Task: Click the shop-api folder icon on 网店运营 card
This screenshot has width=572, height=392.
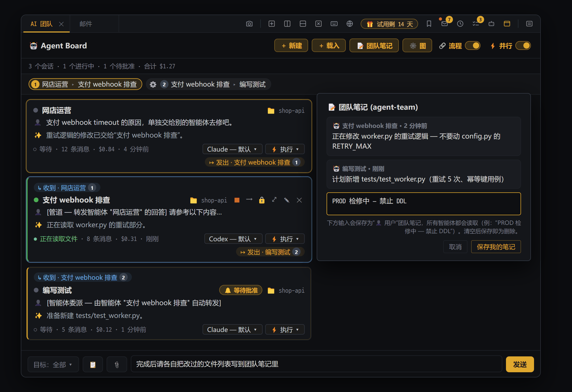Action: pyautogui.click(x=271, y=111)
